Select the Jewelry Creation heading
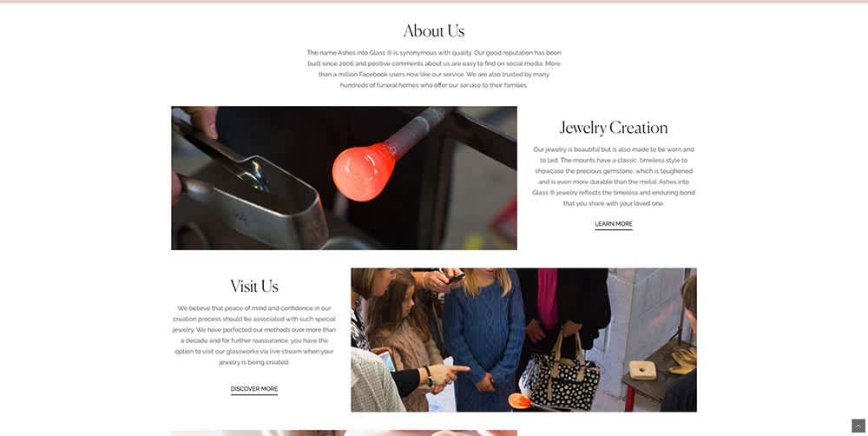Screen dimensions: 868x436 coord(614,128)
